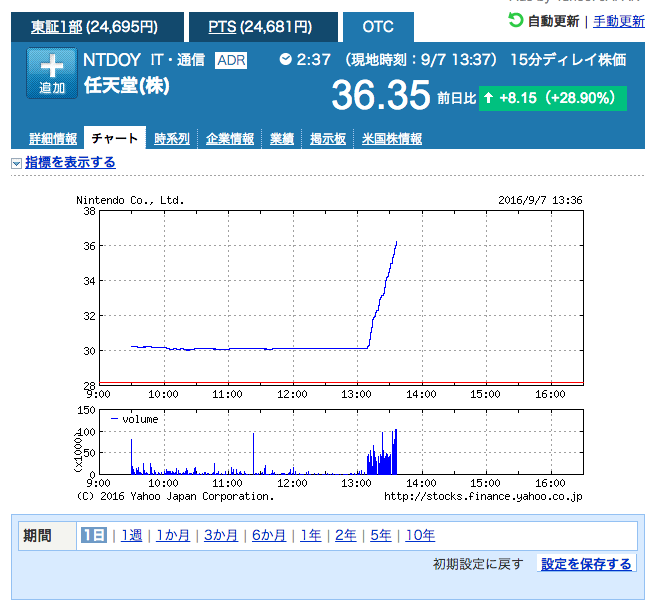Add NTDOY with the 追加 plus button

(x=52, y=73)
